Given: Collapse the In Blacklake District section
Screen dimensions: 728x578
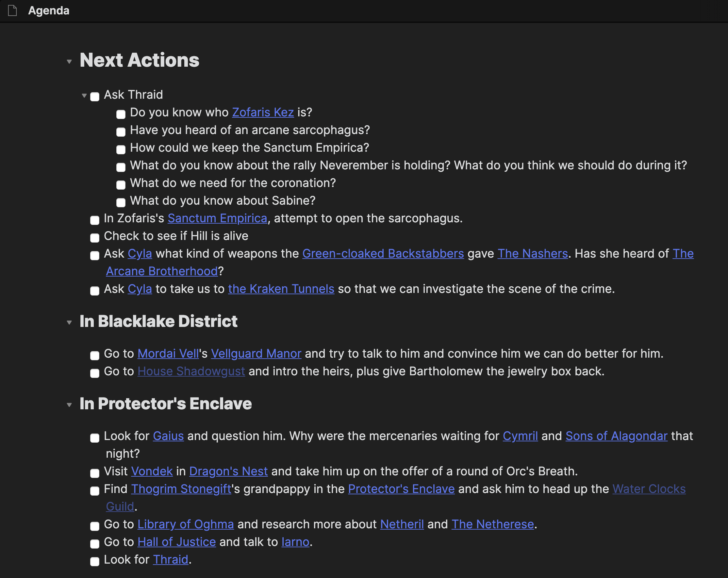Looking at the screenshot, I should tap(69, 322).
